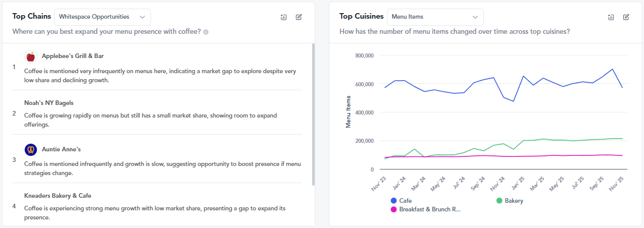This screenshot has width=644, height=228.
Task: Click edit pencil icon in Top Cuisines panel
Action: pyautogui.click(x=626, y=17)
